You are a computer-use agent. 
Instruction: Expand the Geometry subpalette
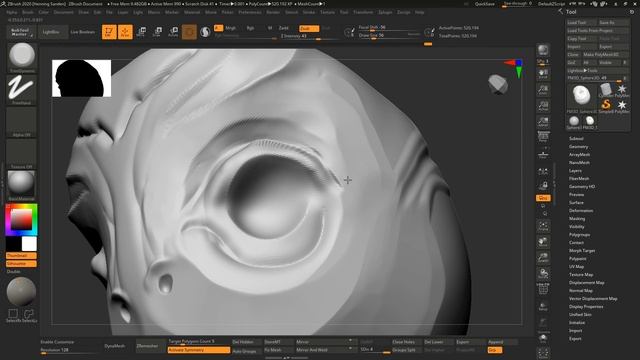pos(579,147)
